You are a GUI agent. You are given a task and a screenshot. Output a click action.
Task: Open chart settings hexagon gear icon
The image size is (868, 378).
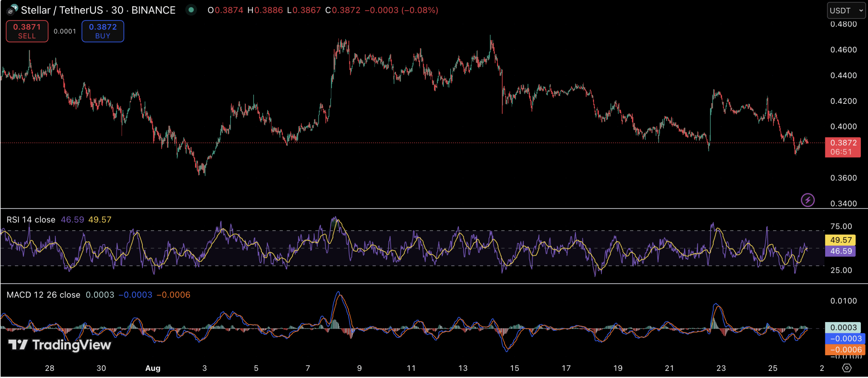tap(847, 368)
